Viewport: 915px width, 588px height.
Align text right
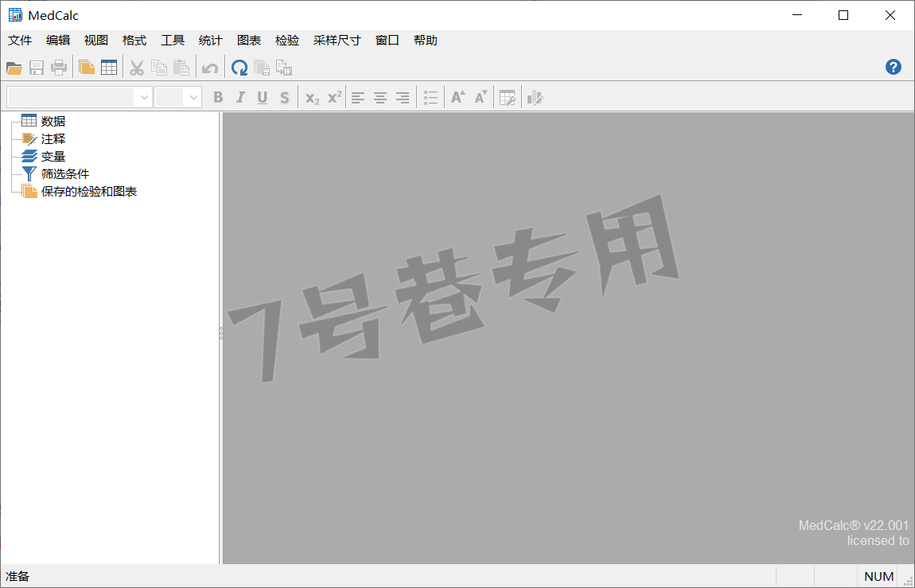click(x=403, y=98)
